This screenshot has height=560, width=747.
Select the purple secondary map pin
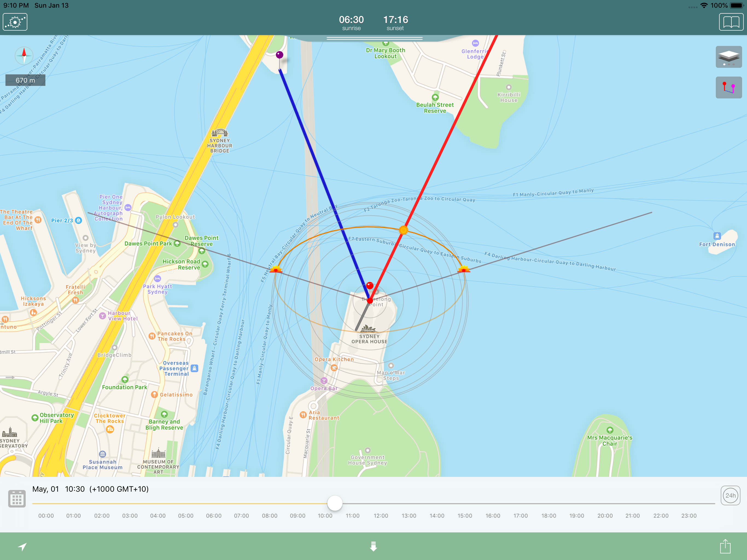pos(280,55)
